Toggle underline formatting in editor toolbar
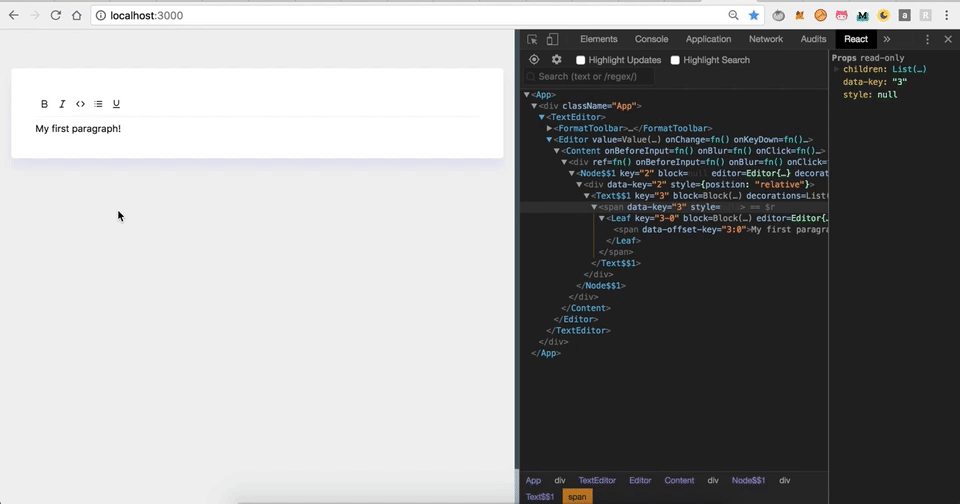 [x=116, y=104]
